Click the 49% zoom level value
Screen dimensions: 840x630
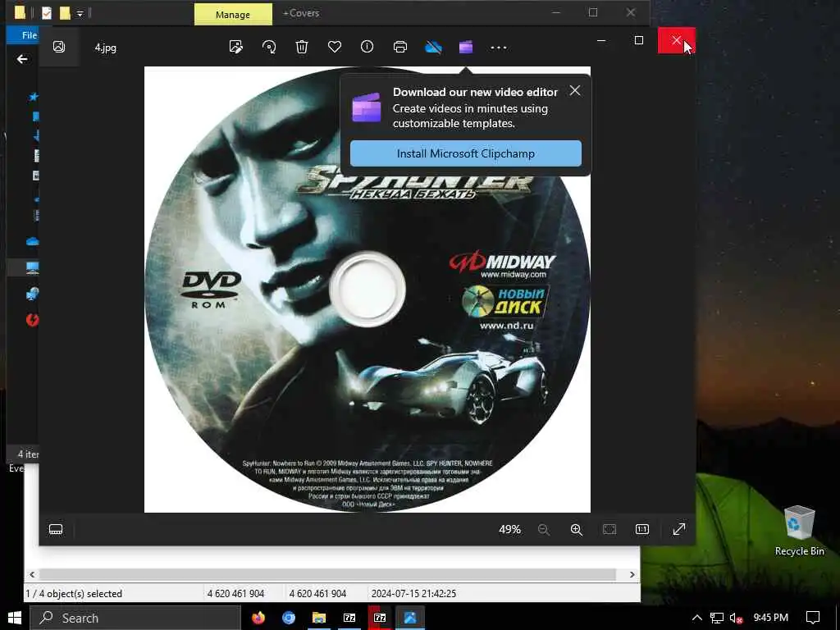tap(509, 529)
